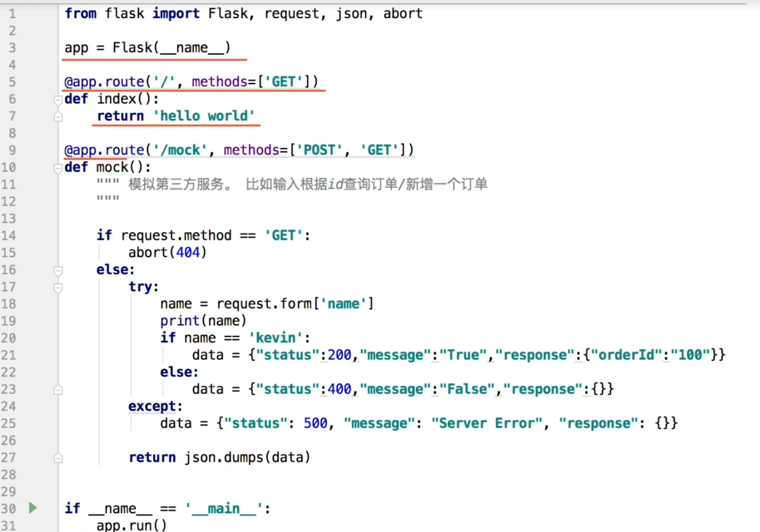
Task: Click the status value 500 on line 25
Action: coord(315,423)
